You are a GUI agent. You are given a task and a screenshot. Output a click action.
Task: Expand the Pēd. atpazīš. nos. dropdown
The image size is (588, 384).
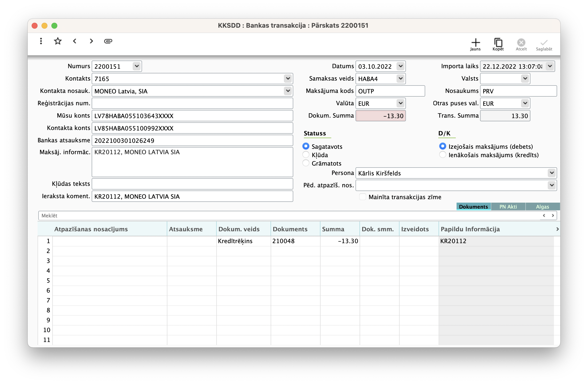point(552,185)
